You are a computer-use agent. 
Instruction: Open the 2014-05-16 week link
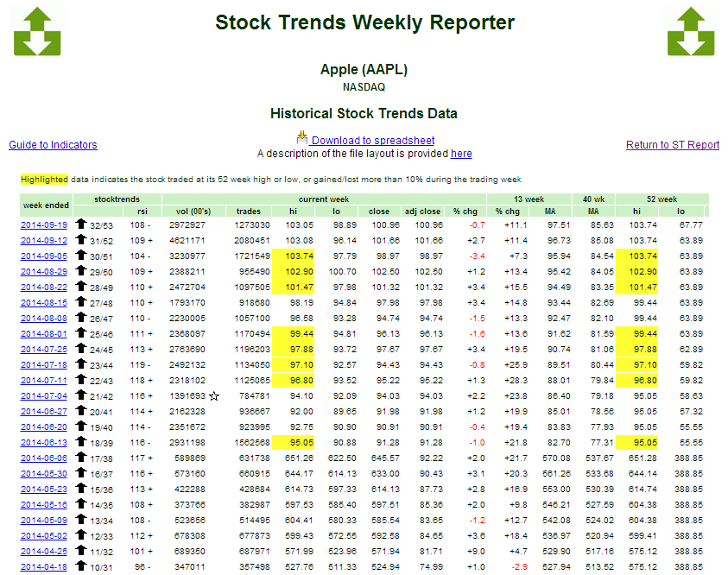pos(44,505)
